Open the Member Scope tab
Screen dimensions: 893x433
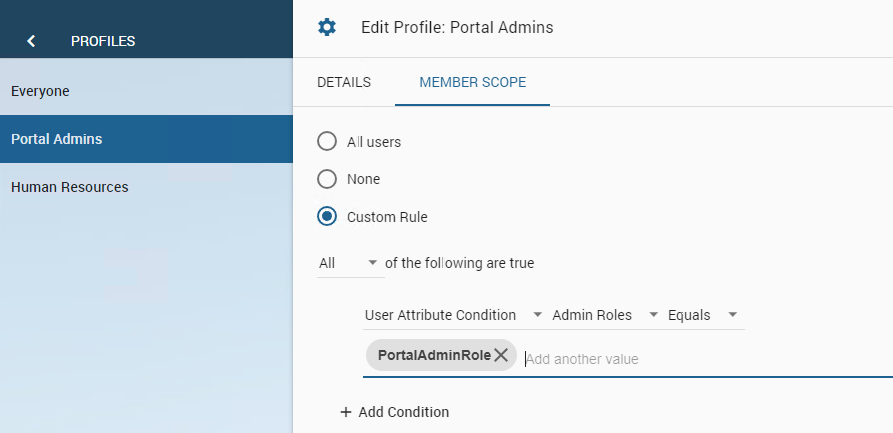coord(472,82)
